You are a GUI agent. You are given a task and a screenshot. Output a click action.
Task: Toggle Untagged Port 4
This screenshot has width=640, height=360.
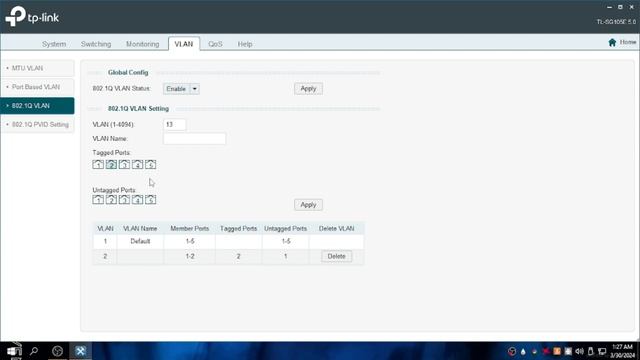click(138, 200)
